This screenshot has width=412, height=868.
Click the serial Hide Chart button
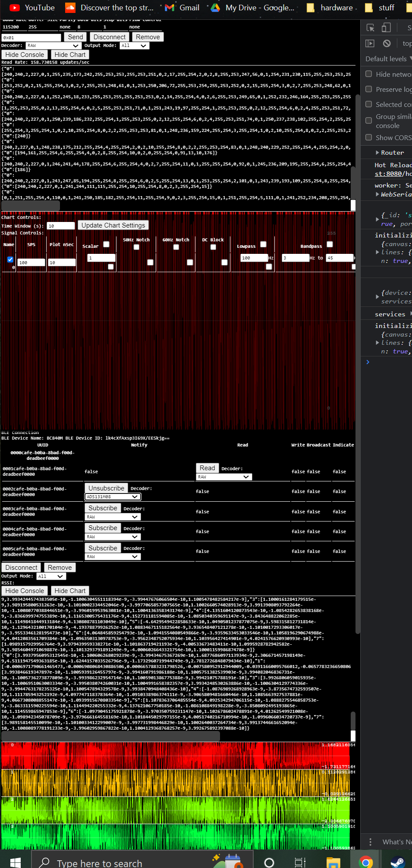click(x=70, y=55)
